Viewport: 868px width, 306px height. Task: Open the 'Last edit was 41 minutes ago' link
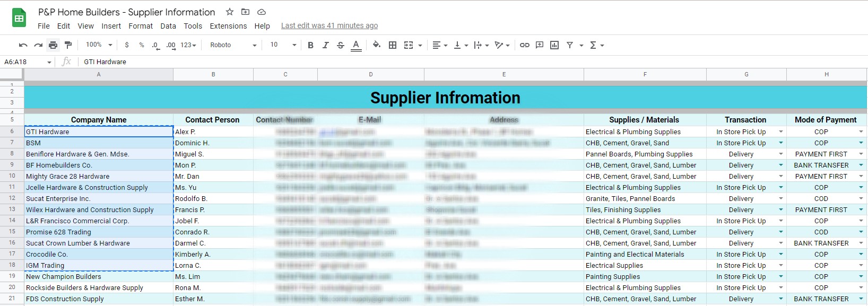click(x=329, y=25)
